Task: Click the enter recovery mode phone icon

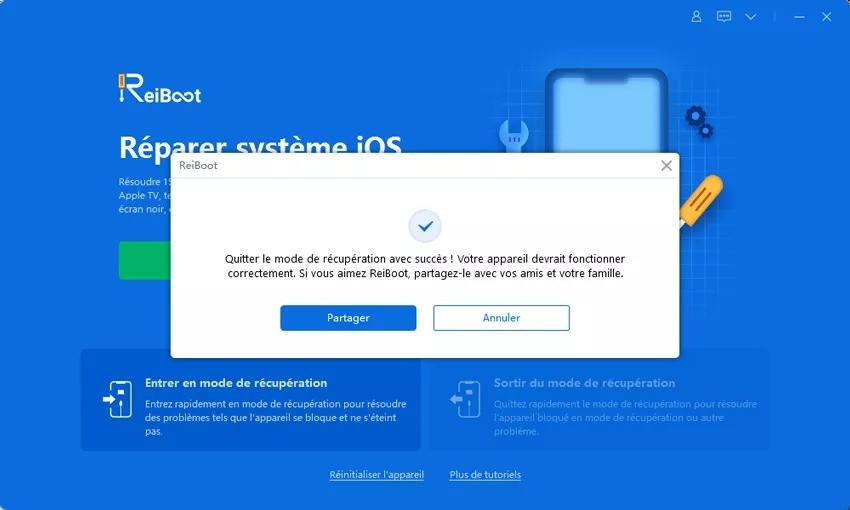Action: pyautogui.click(x=118, y=399)
